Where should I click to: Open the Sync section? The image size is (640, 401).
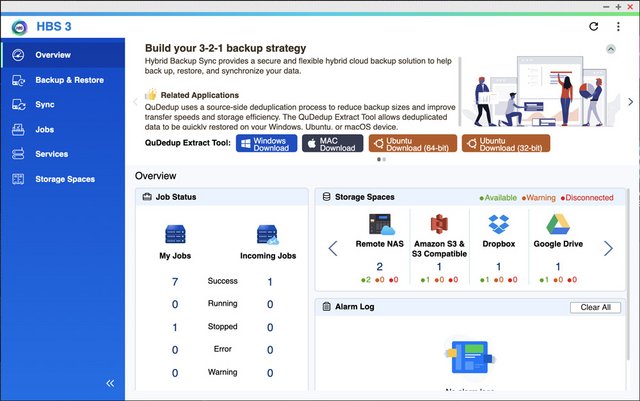click(63, 105)
